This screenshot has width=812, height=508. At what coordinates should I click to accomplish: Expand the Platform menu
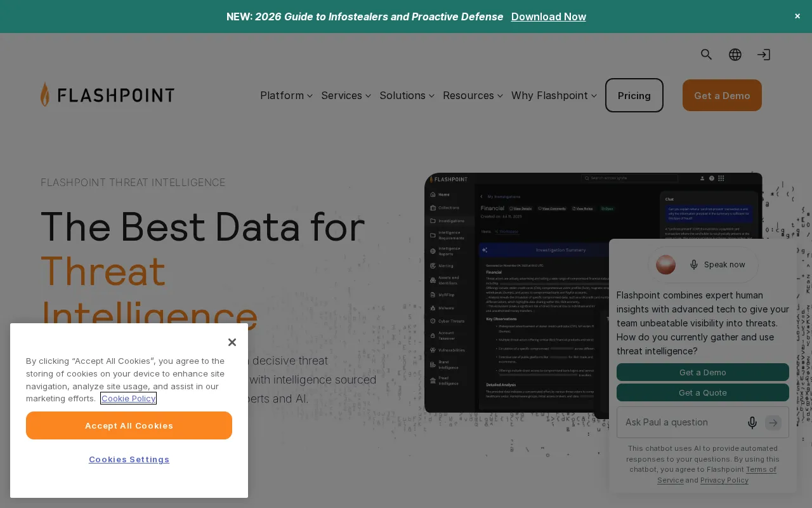click(x=286, y=95)
